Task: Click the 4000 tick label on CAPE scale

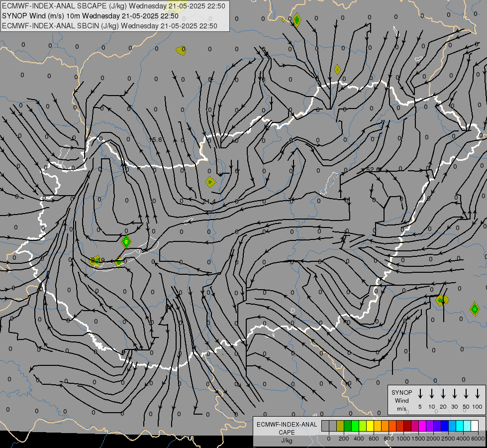Action: point(463,439)
